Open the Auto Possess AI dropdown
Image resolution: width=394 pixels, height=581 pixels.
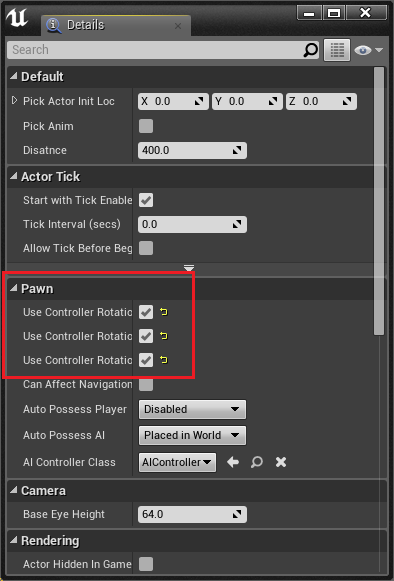point(192,435)
